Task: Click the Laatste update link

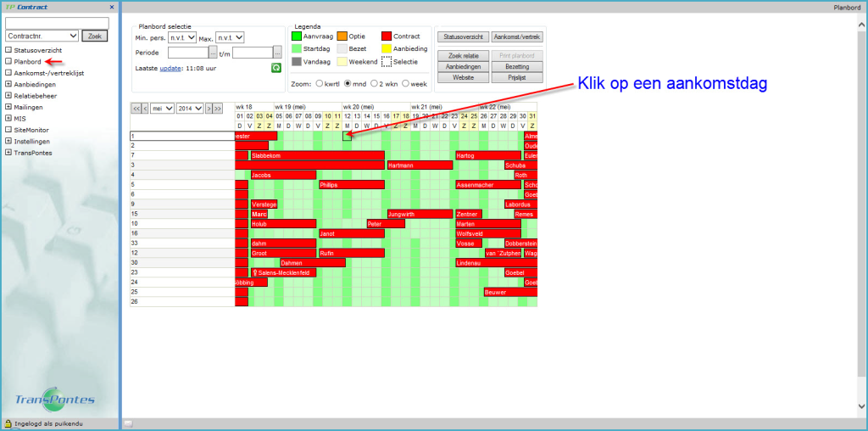Action: (170, 67)
